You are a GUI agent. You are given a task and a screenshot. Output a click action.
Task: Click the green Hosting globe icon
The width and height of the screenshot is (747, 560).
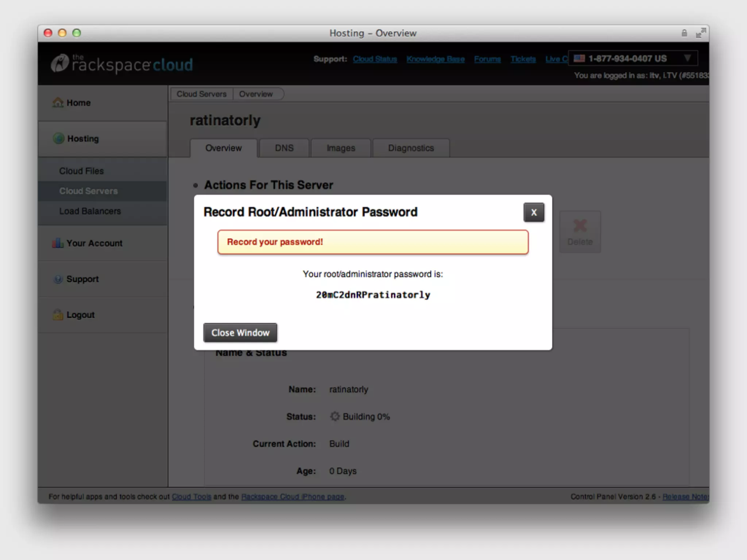pos(59,139)
